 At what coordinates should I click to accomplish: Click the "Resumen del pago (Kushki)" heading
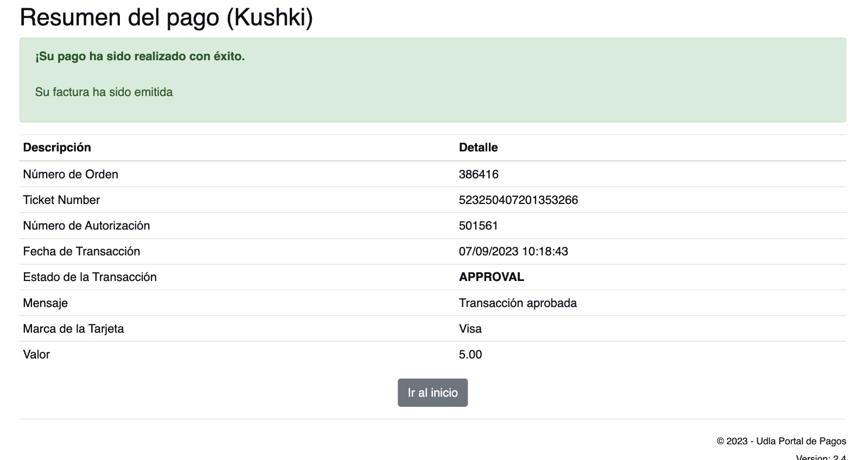coord(166,17)
